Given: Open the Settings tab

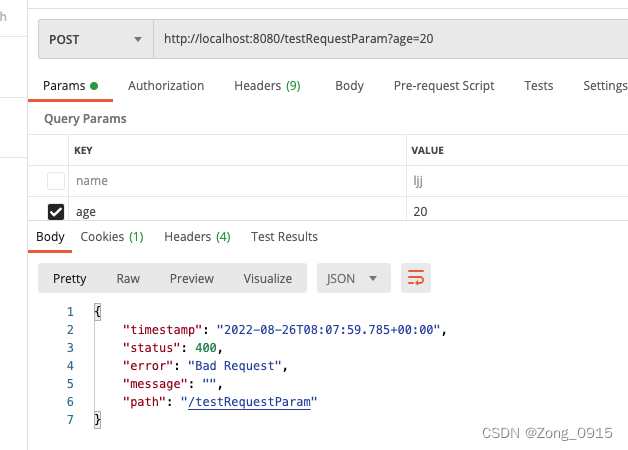Looking at the screenshot, I should [604, 86].
